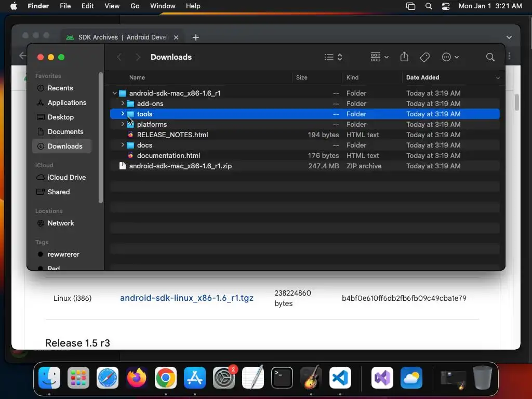This screenshot has width=532, height=399.
Task: Click the Share icon in Finder toolbar
Action: tap(404, 57)
